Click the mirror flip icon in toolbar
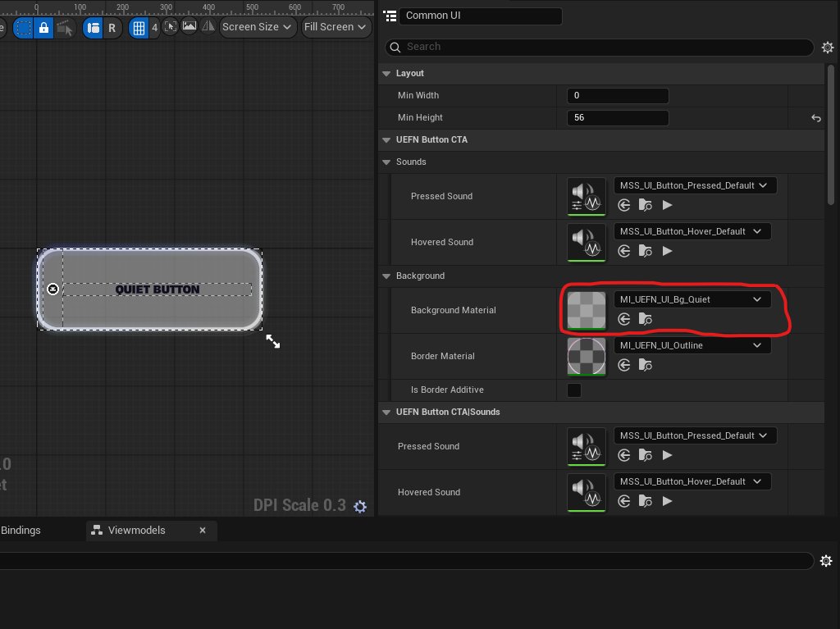840x629 pixels. [208, 25]
